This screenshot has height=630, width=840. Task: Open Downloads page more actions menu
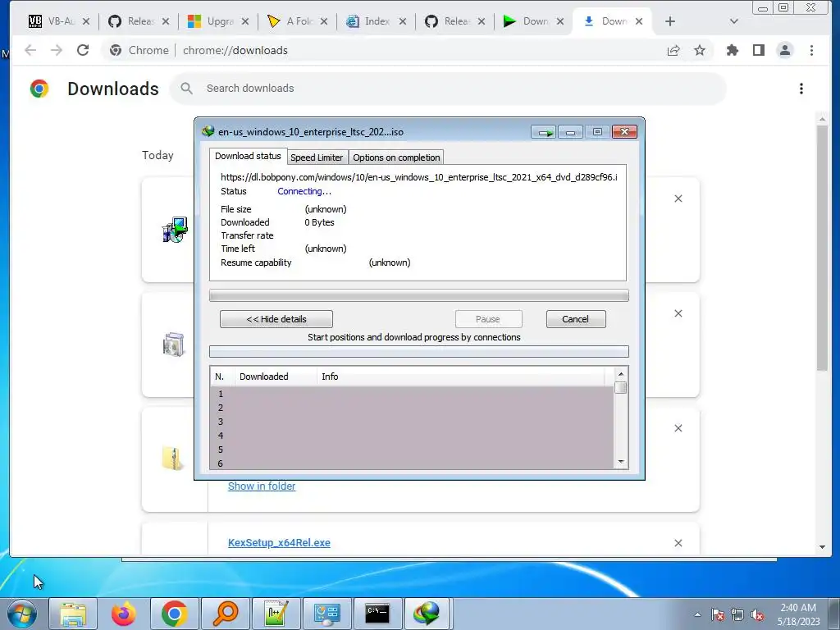click(801, 89)
